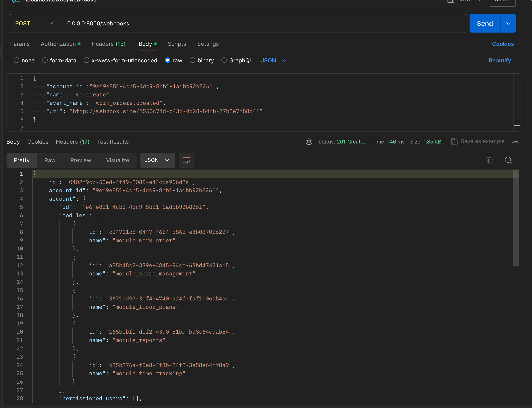This screenshot has height=408, width=532.
Task: Choose the GraphQL body type radio
Action: pos(224,60)
